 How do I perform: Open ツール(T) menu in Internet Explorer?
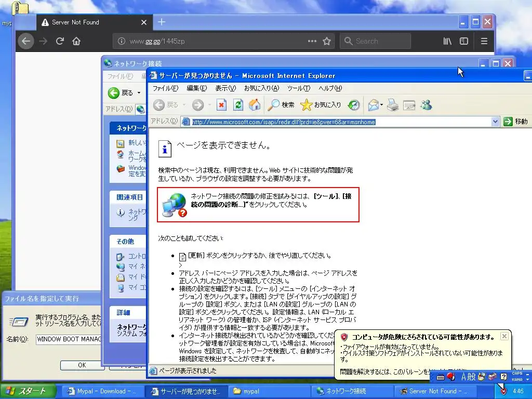coord(299,88)
